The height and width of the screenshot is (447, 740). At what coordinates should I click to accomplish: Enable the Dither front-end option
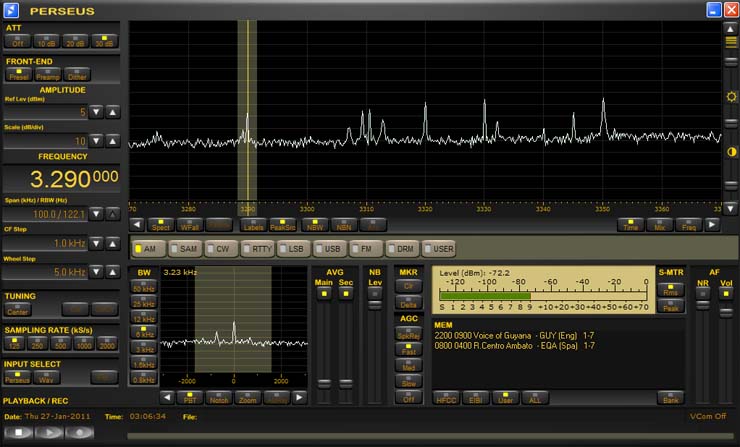77,75
